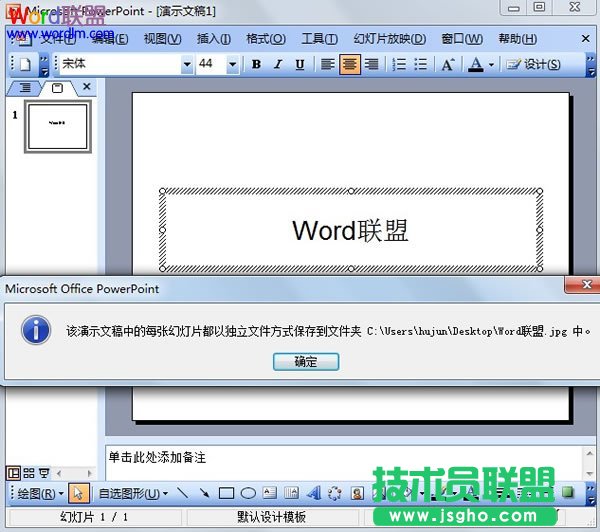Click status bar text 幻灯片 1 / 1
This screenshot has height=532, width=600.
[x=94, y=517]
